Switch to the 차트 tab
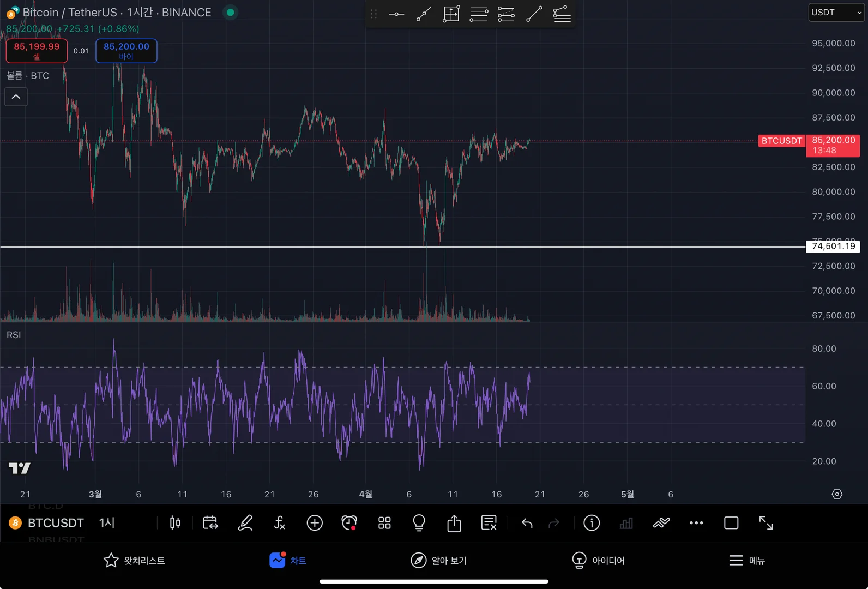The width and height of the screenshot is (868, 589). [x=288, y=561]
